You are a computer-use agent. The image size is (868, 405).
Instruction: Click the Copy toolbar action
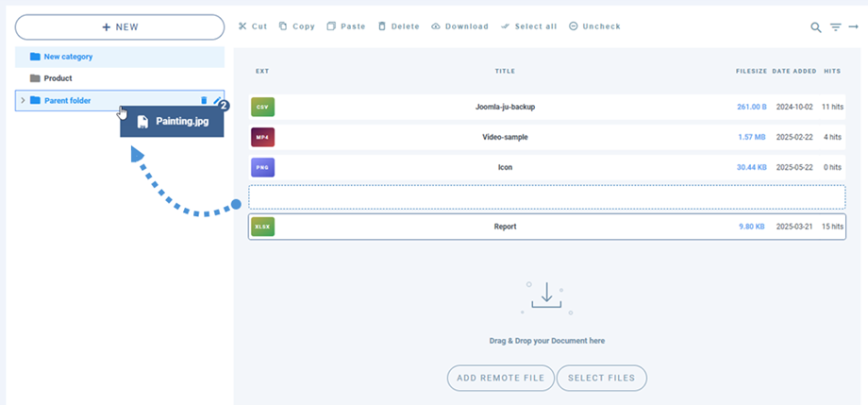(296, 26)
